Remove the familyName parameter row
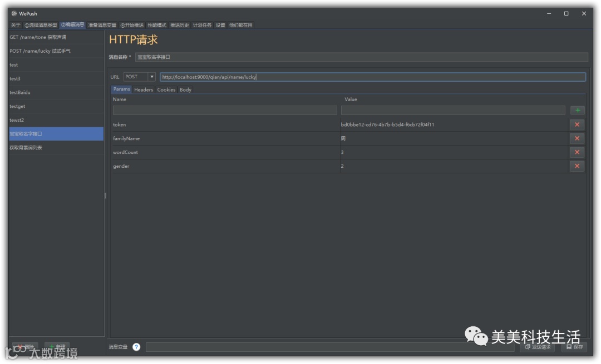The width and height of the screenshot is (601, 364). point(577,138)
